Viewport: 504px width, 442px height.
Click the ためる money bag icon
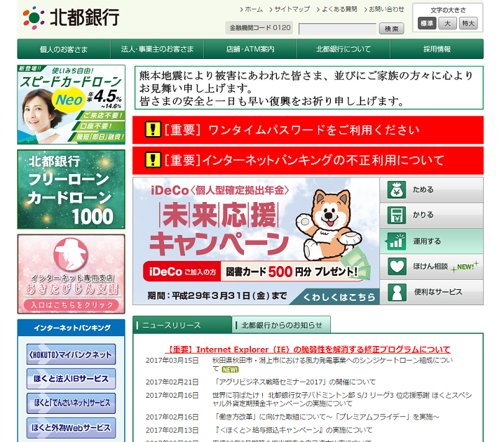397,189
